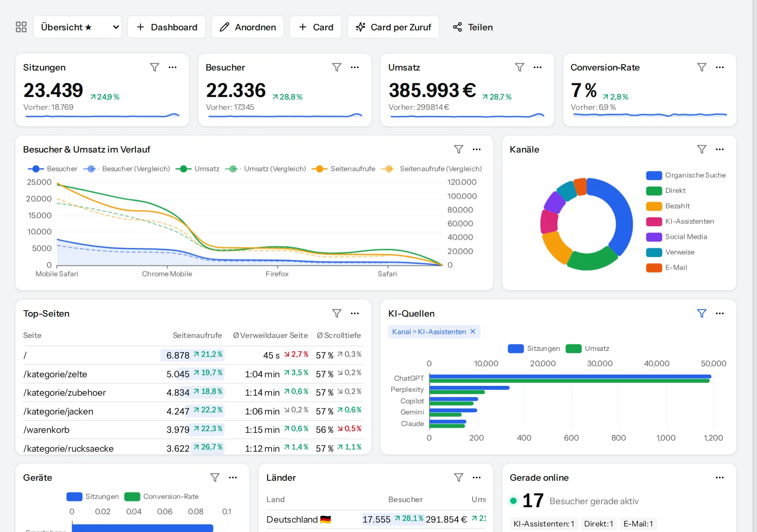The image size is (757, 532).
Task: Add a new Dashboard
Action: click(166, 27)
